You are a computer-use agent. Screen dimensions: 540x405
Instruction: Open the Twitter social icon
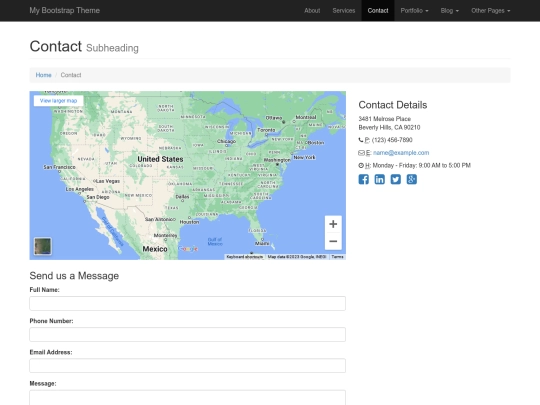coord(395,179)
